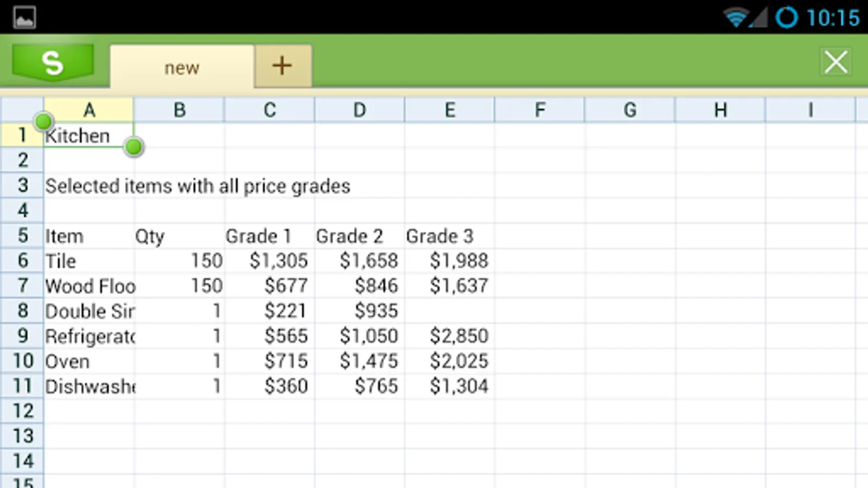The image size is (868, 488).
Task: Tap the Wi-Fi signal icon
Action: pyautogui.click(x=736, y=17)
